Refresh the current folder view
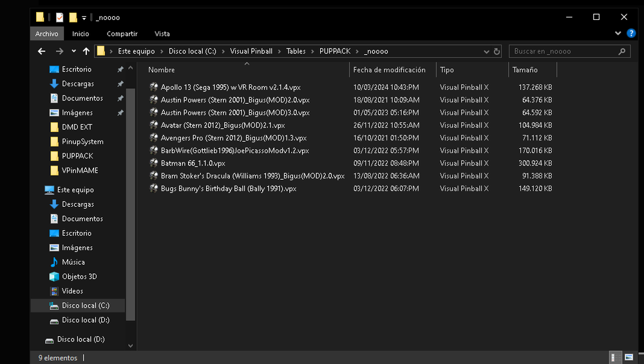Viewport: 644px width, 364px height. click(x=497, y=52)
